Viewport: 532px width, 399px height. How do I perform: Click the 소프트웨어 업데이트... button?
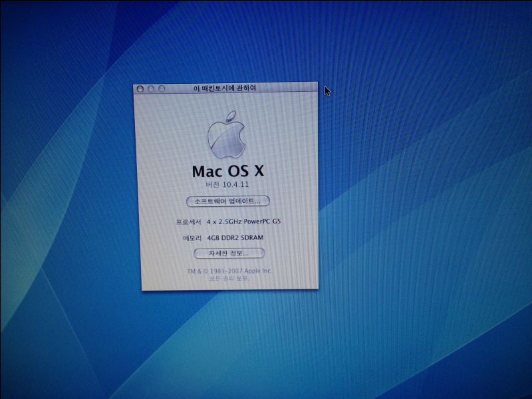pos(227,201)
